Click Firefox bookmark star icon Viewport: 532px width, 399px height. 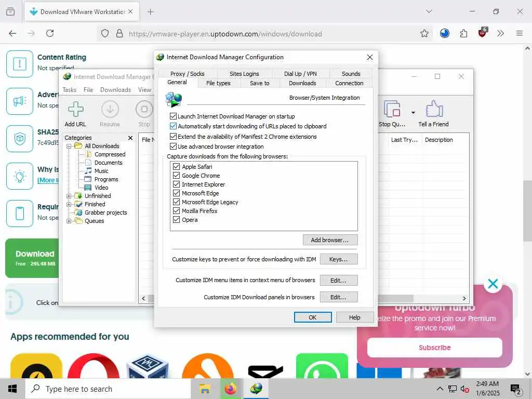click(424, 33)
